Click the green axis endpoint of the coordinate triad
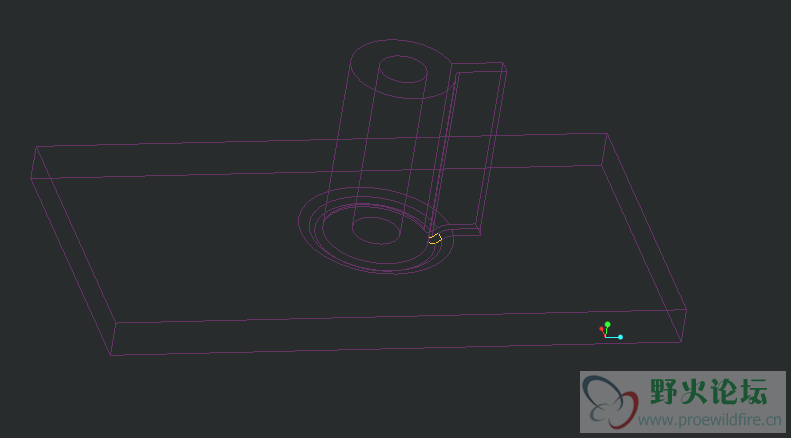 (607, 324)
